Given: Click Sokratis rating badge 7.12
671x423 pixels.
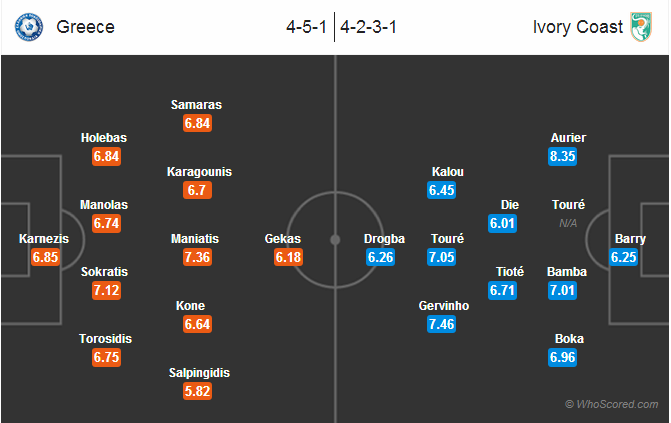Looking at the screenshot, I should click(x=106, y=291).
